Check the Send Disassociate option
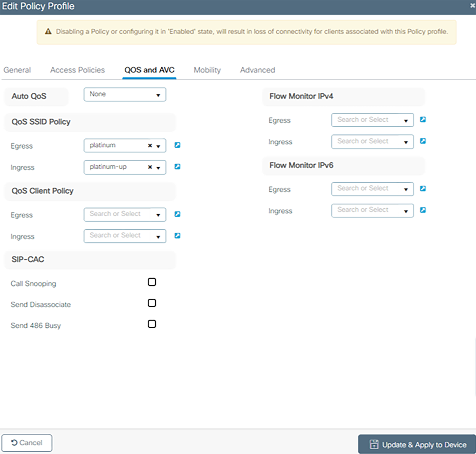Viewport: 476px width, 454px height. pos(152,303)
